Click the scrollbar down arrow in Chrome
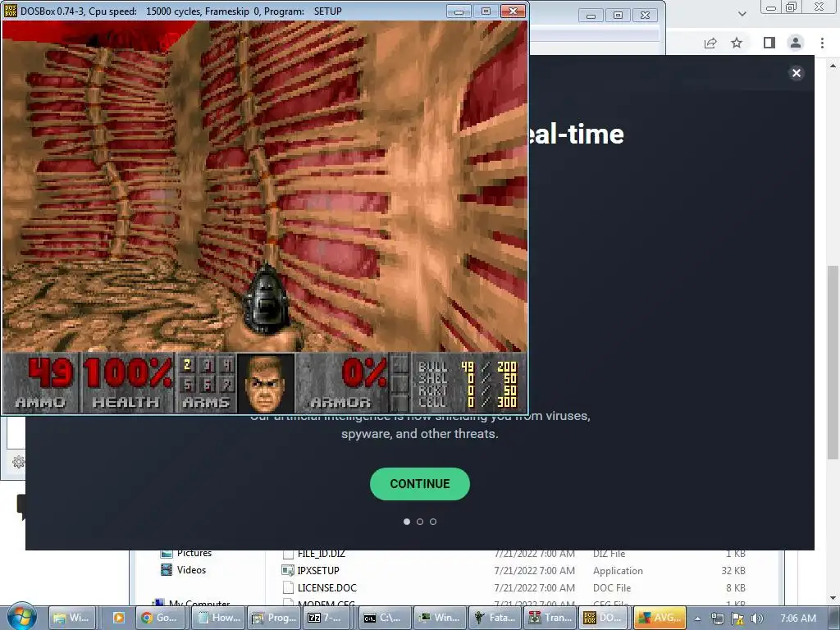The width and height of the screenshot is (840, 630). 833,598
